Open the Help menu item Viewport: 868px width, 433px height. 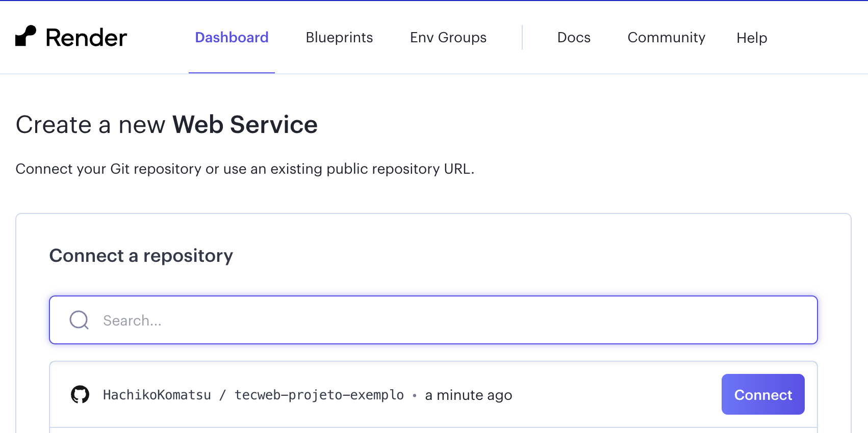point(752,38)
